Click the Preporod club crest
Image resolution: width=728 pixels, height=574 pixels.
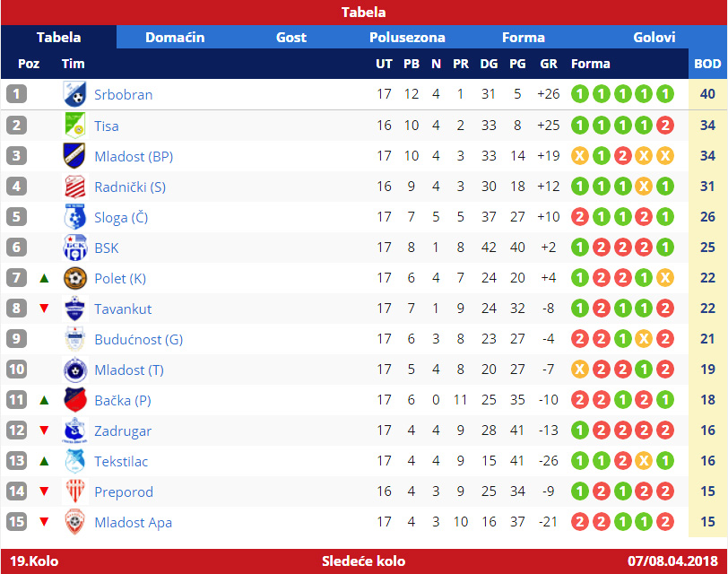pyautogui.click(x=74, y=491)
